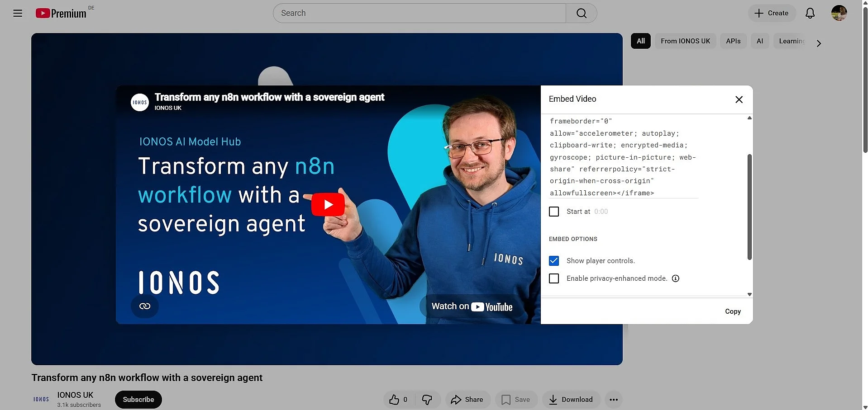Close the Embed Video dialog
This screenshot has height=410, width=868.
pyautogui.click(x=739, y=99)
